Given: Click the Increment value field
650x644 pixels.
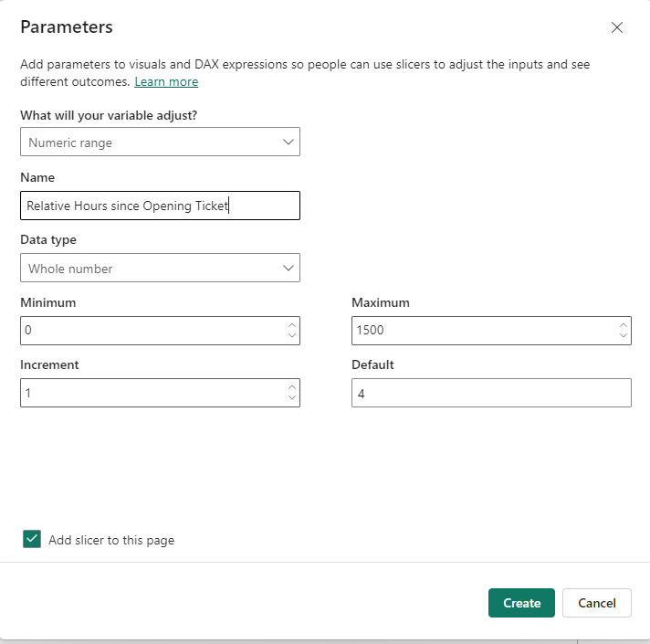Looking at the screenshot, I should 151,393.
